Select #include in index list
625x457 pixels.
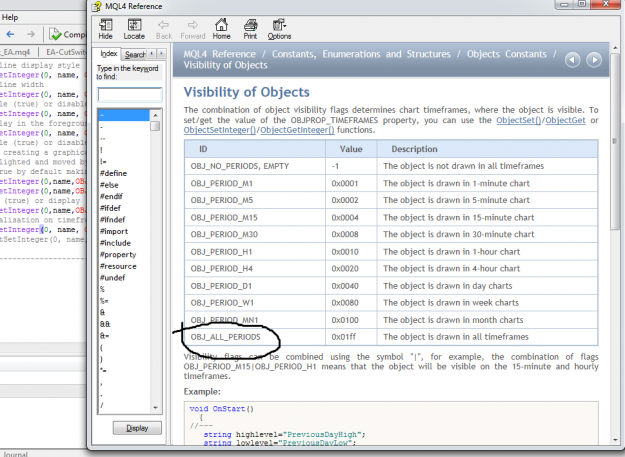(x=115, y=243)
